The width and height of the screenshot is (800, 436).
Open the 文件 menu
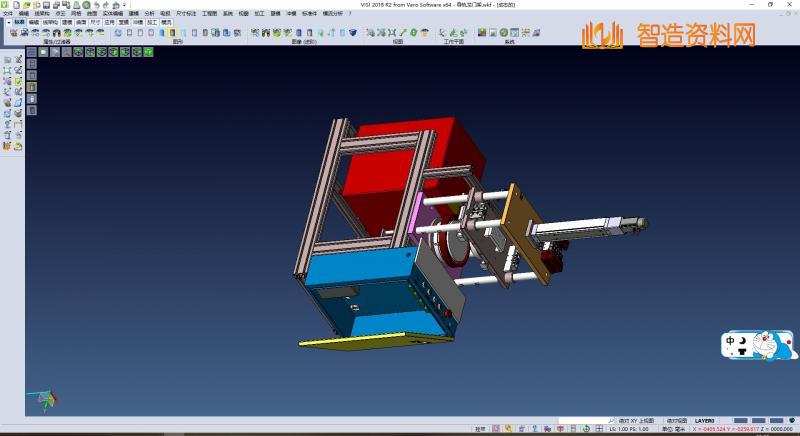pos(8,14)
